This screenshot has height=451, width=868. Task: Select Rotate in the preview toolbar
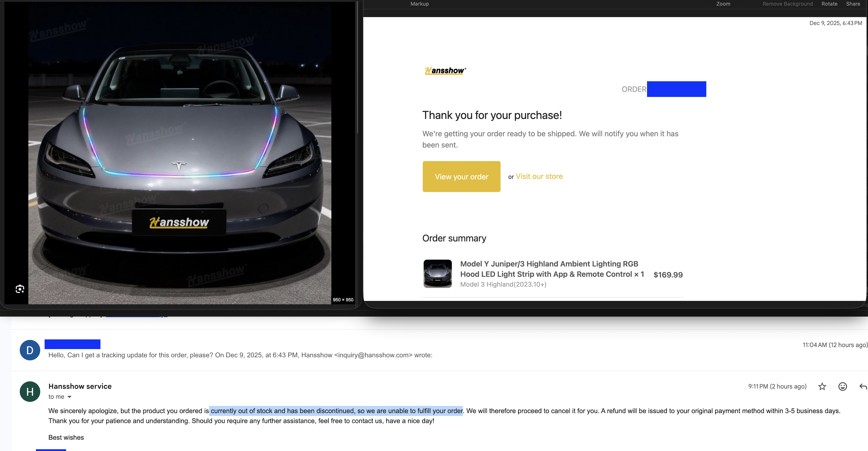[829, 4]
